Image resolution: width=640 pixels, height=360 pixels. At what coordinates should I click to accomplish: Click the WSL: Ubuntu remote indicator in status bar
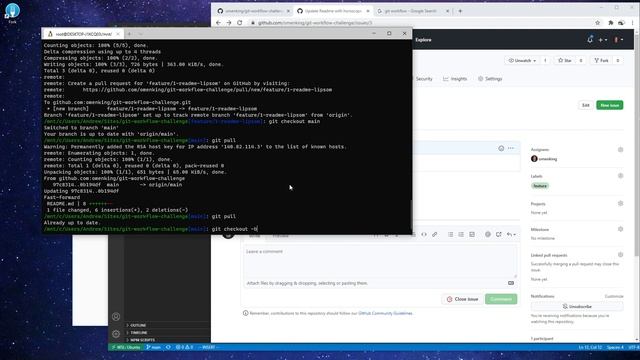pyautogui.click(x=126, y=347)
